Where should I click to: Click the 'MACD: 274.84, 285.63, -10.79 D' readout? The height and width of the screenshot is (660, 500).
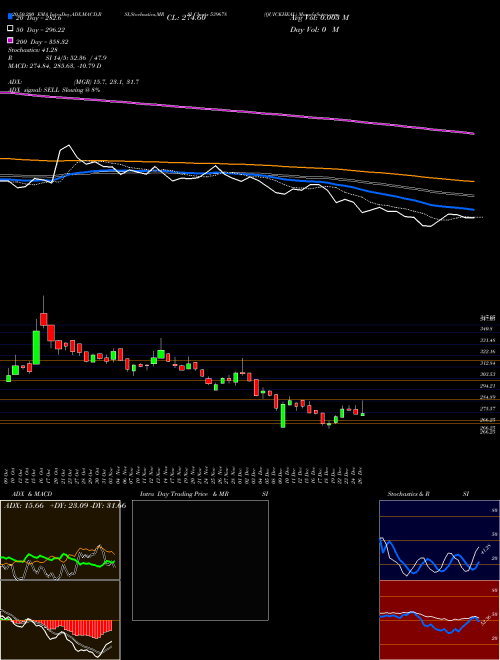coord(55,66)
